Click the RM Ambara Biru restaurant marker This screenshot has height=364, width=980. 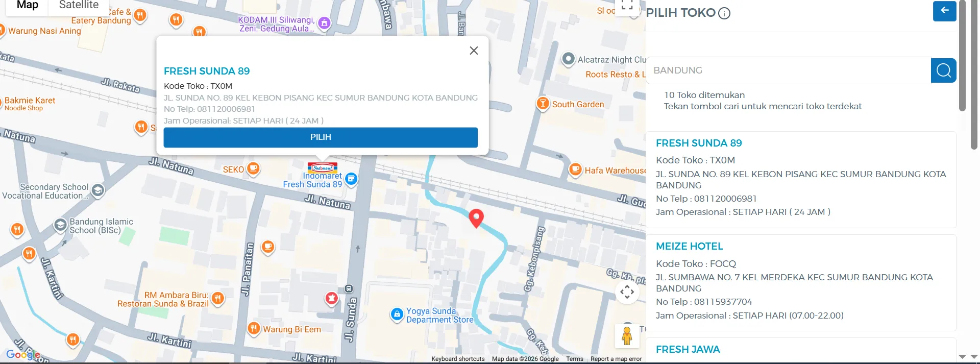(217, 298)
